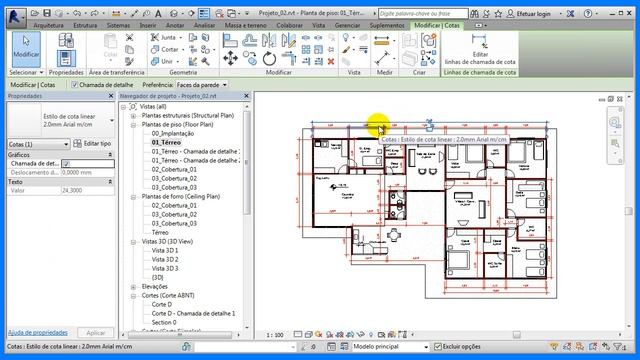The width and height of the screenshot is (640, 360).
Task: Click the view's horizontal scrollbar thumb
Action: tap(516, 335)
